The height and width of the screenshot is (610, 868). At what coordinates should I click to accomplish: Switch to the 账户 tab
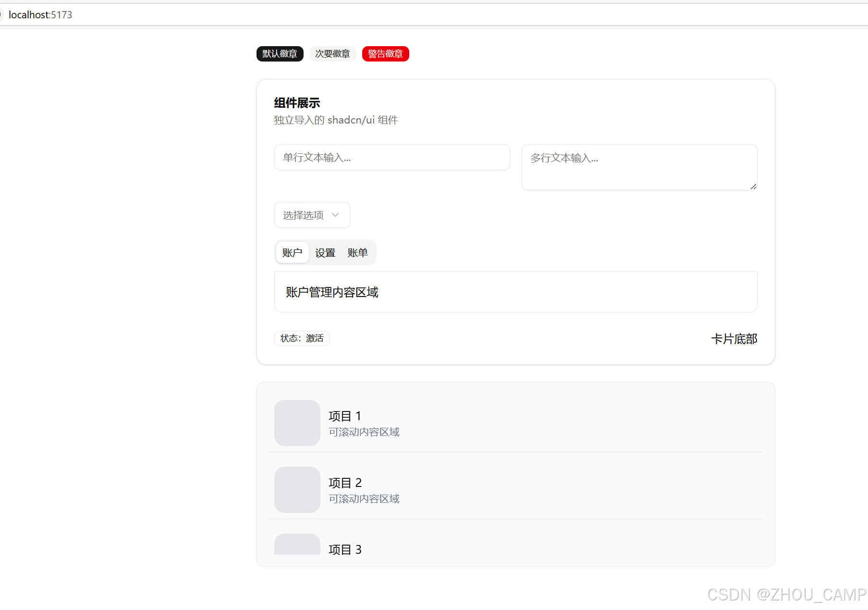point(292,252)
